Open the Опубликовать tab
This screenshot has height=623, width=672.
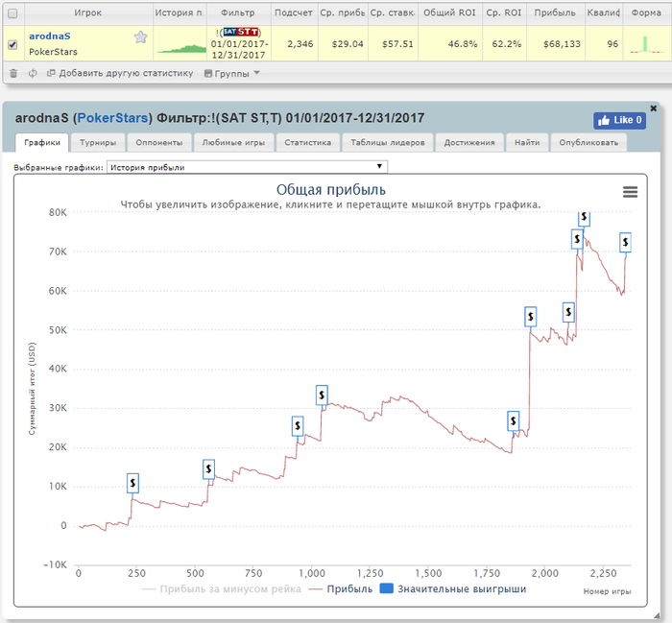coord(588,143)
